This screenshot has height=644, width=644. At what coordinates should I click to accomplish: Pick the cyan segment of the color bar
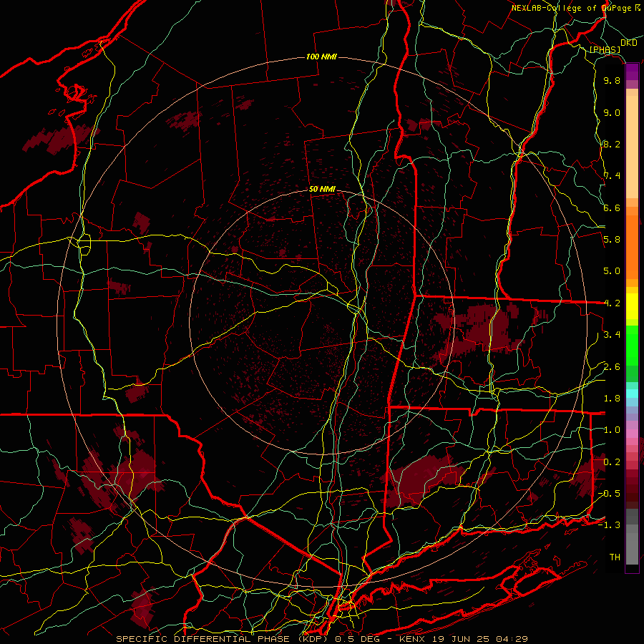632,394
